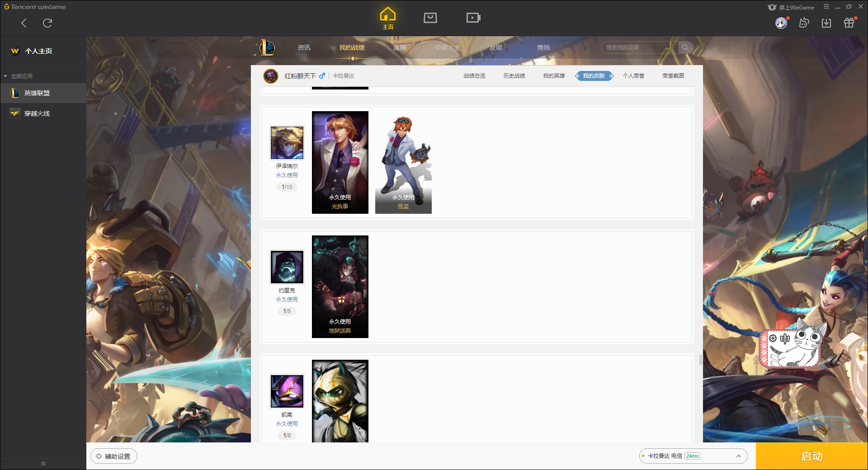Click in the 搜索我的英雄 search field
Image resolution: width=868 pixels, height=470 pixels.
pos(640,47)
